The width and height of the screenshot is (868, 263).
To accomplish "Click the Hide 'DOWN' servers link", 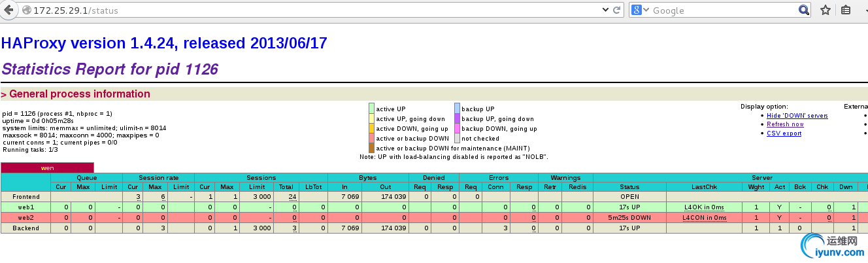I will [797, 116].
